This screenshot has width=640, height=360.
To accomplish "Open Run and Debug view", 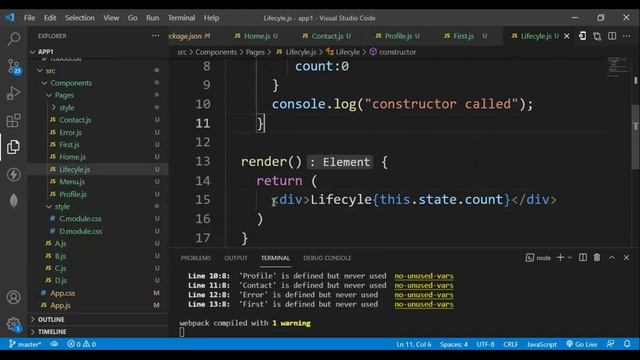I will pyautogui.click(x=14, y=93).
